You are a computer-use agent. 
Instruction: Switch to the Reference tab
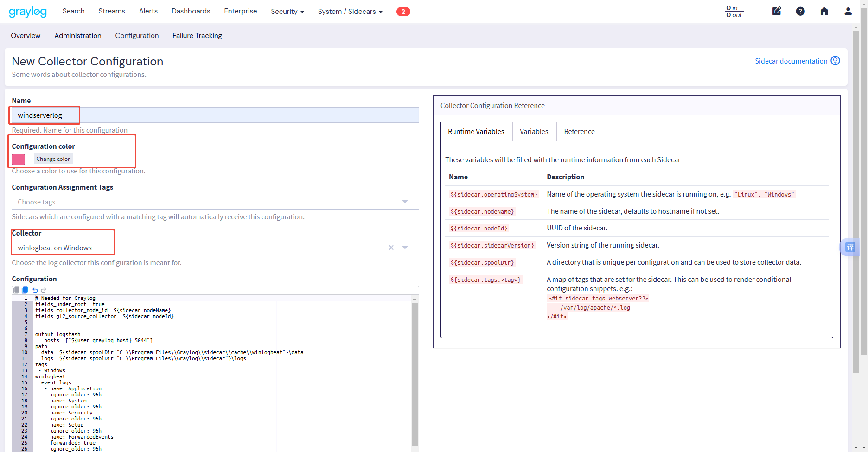pyautogui.click(x=580, y=132)
